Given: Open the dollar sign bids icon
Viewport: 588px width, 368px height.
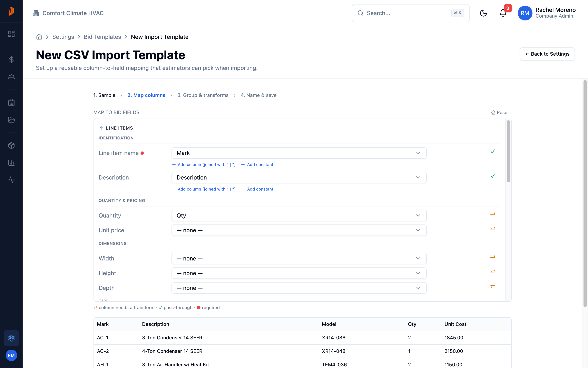Looking at the screenshot, I should [x=11, y=60].
